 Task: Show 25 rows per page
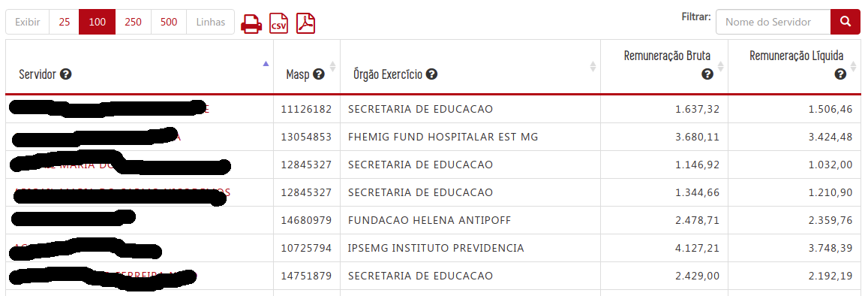[65, 23]
